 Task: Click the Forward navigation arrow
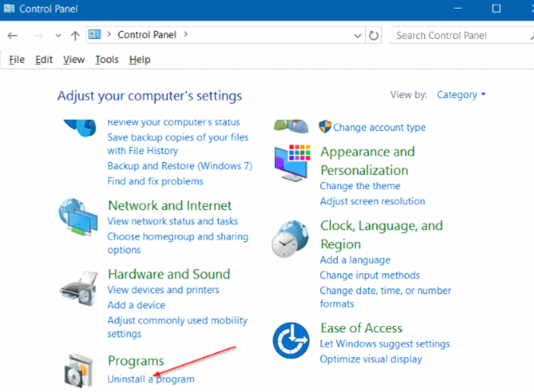coord(38,36)
